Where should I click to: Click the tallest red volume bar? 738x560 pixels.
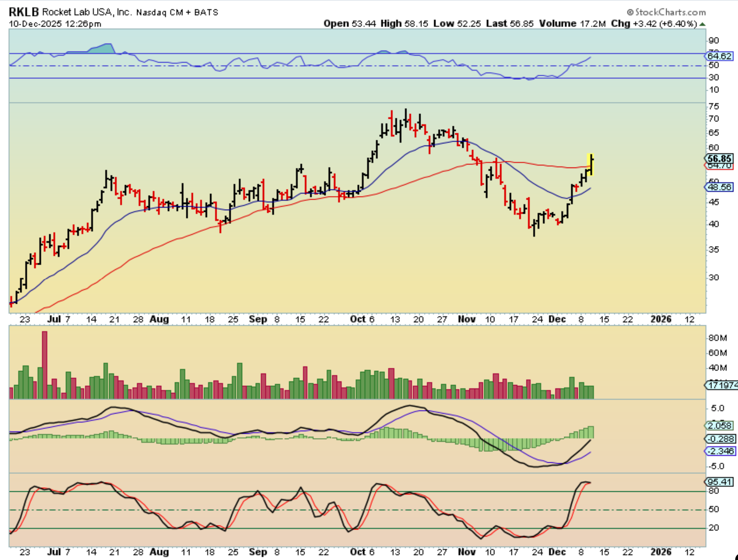[x=45, y=365]
